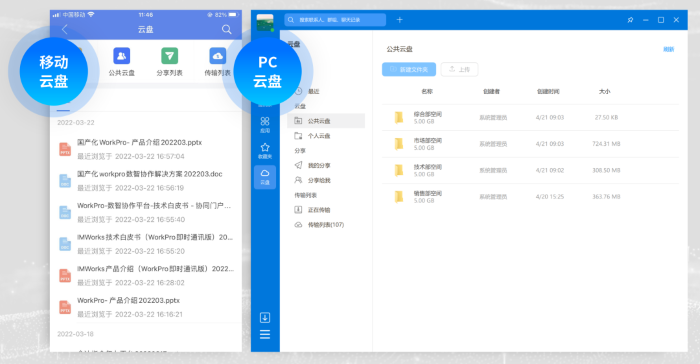This screenshot has width=700, height=364.
Task: Open the 收藏夹 star icon in sidebar
Action: click(265, 151)
